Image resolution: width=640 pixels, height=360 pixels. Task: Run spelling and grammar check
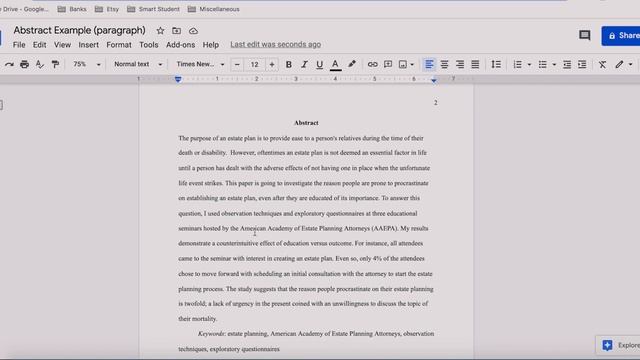pyautogui.click(x=40, y=64)
